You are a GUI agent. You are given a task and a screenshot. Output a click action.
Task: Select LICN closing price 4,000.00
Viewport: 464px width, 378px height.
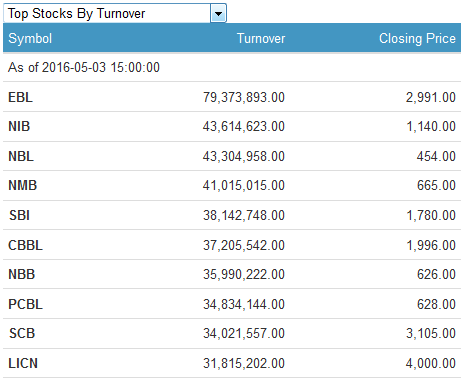point(431,363)
